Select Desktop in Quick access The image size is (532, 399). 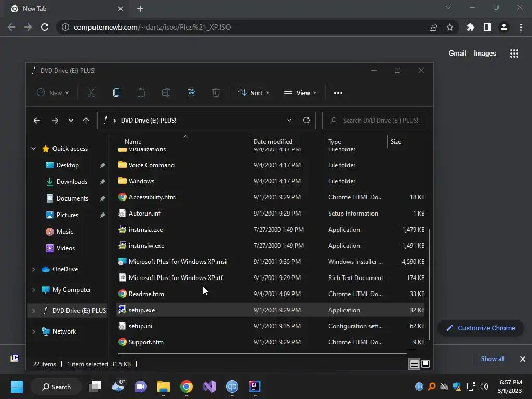68,165
